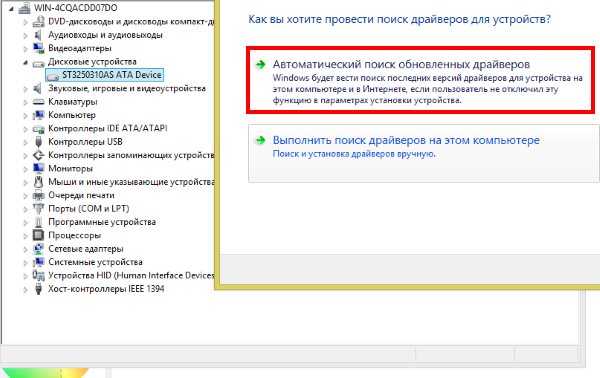Viewport: 600px width, 378px height.
Task: Click the Компьютер category icon
Action: (38, 115)
